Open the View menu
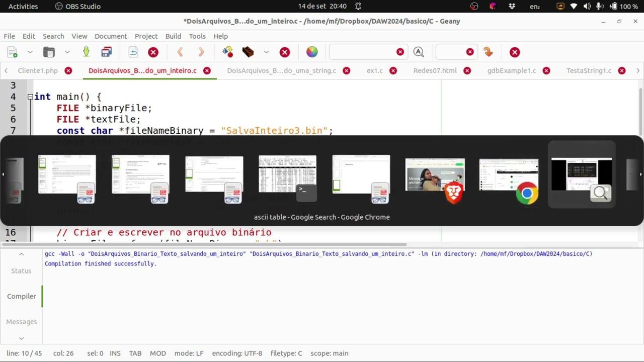Screen dimensions: 644x362 point(79,36)
